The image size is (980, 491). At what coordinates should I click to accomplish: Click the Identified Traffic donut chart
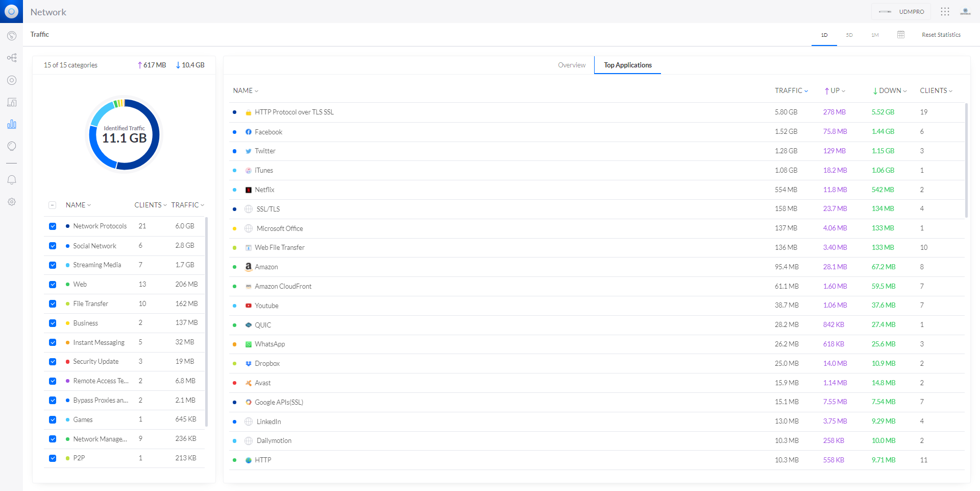point(124,134)
